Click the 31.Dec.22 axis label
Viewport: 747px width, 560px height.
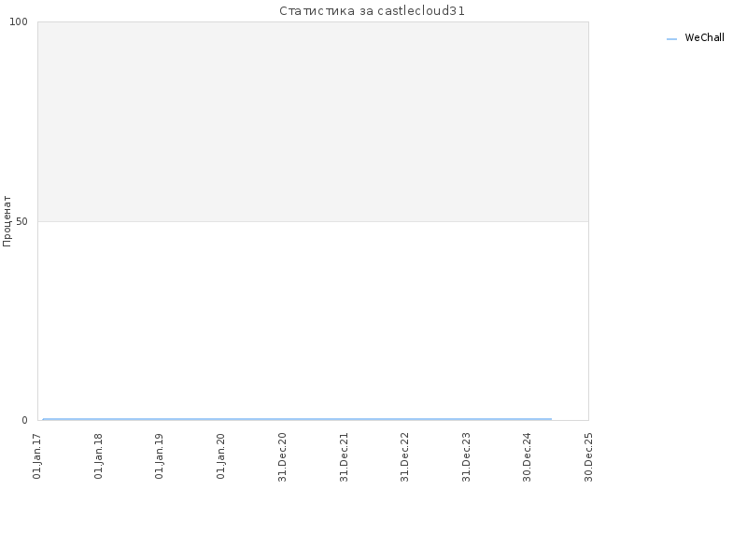pos(404,457)
